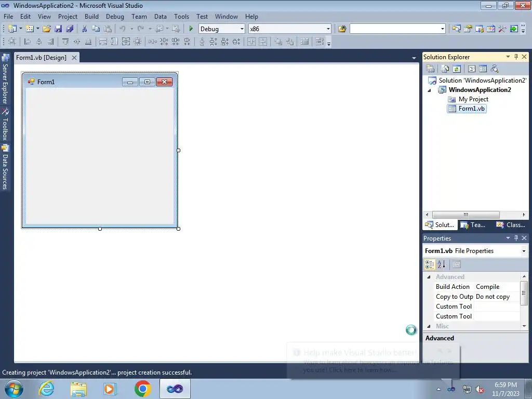The height and width of the screenshot is (399, 532).
Task: Open the Toolbox side tab
Action: 5,124
